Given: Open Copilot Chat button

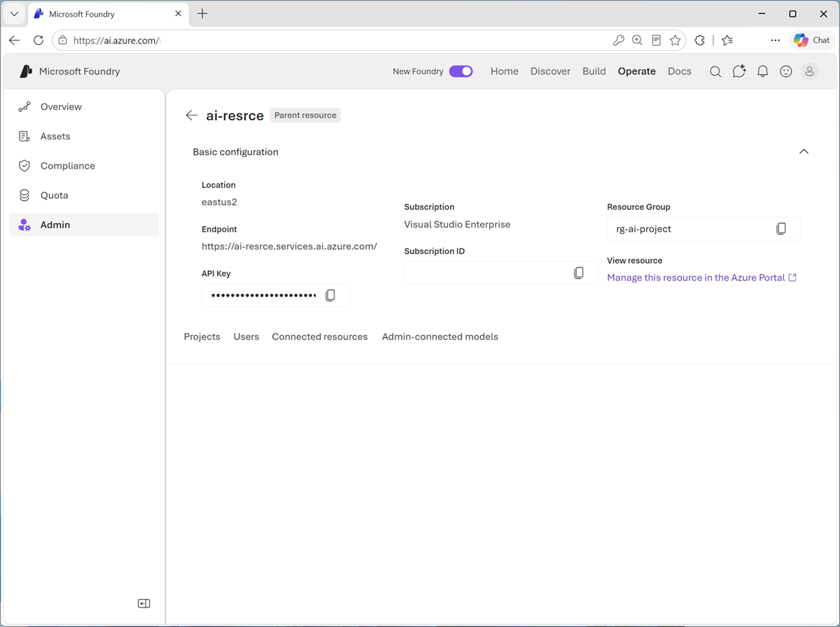Looking at the screenshot, I should point(812,41).
